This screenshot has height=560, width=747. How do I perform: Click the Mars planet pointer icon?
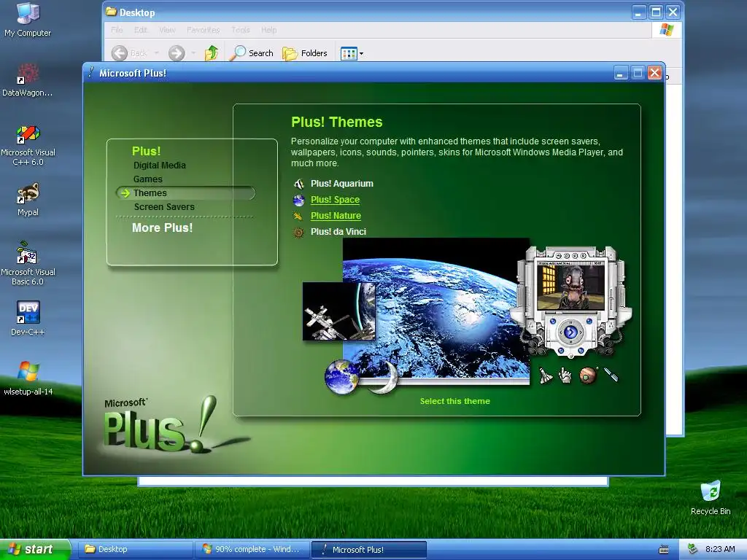tap(589, 376)
